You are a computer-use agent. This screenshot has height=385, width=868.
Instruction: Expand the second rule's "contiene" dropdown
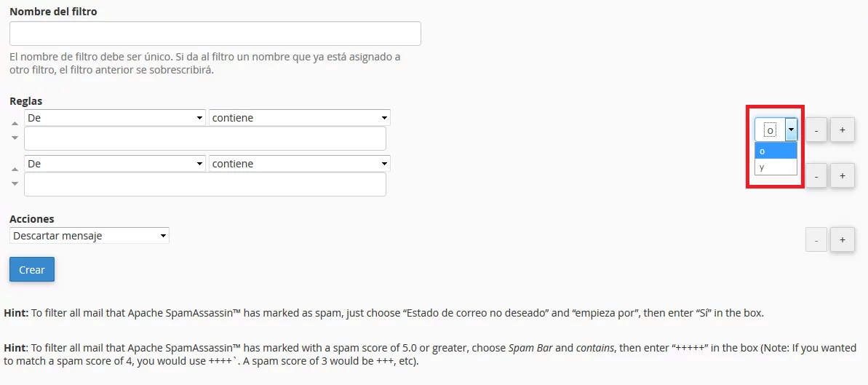[x=300, y=164]
